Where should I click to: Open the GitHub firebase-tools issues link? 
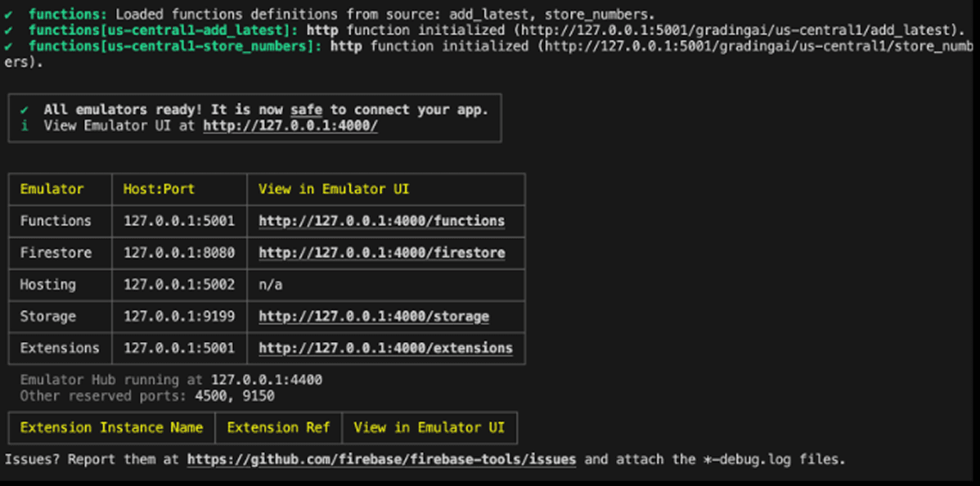click(381, 459)
